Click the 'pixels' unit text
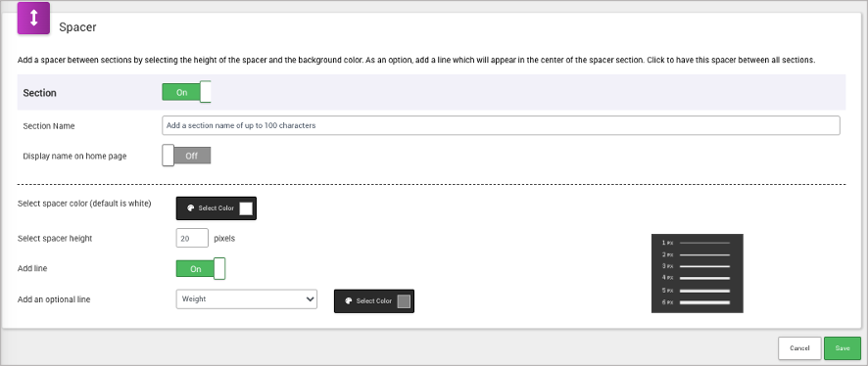Screen dimensions: 868x366 224,239
